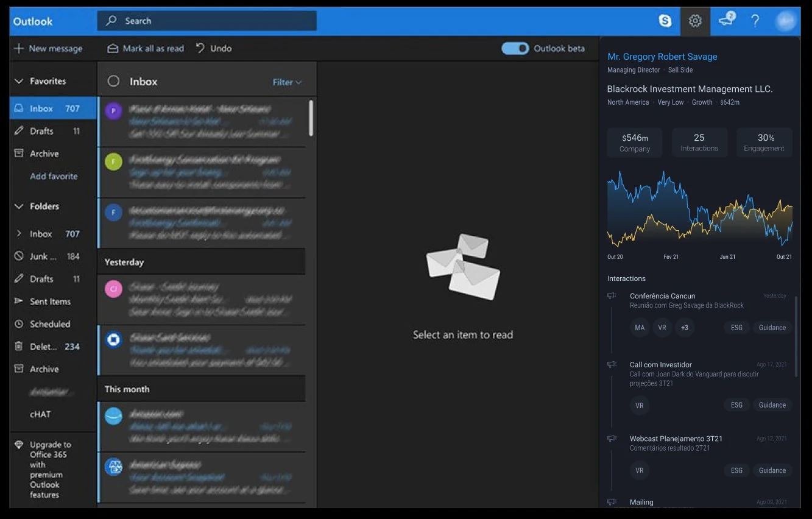
Task: Tick the Inbox select-all circle
Action: coord(113,82)
